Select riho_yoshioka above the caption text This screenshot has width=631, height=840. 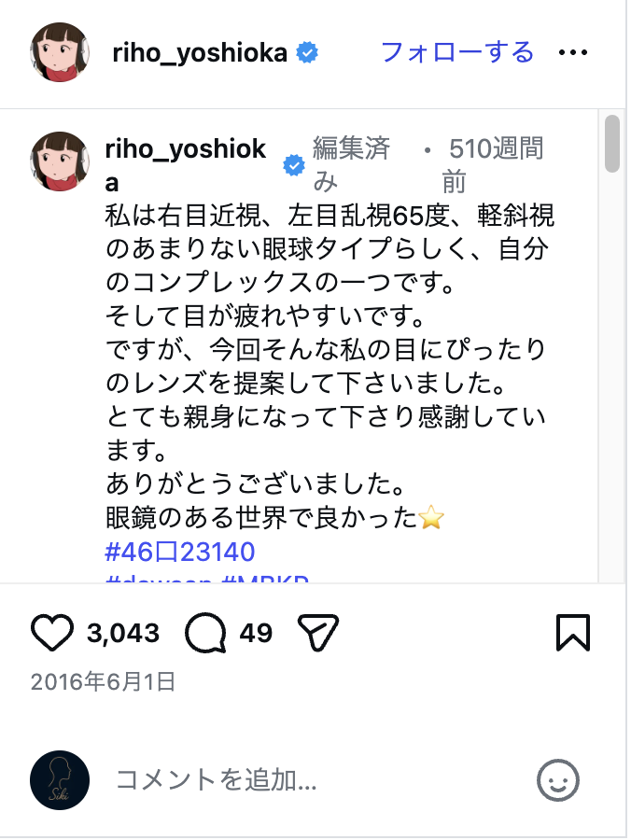point(187,149)
